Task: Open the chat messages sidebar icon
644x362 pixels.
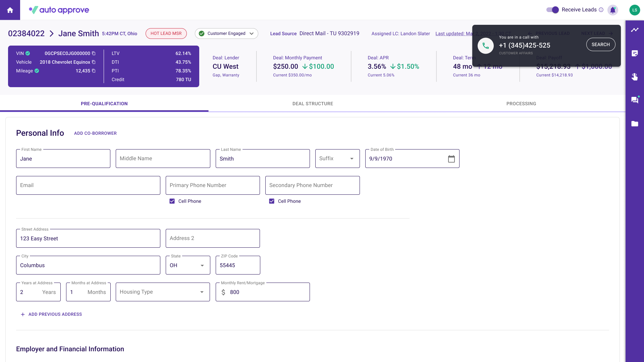Action: [x=635, y=100]
